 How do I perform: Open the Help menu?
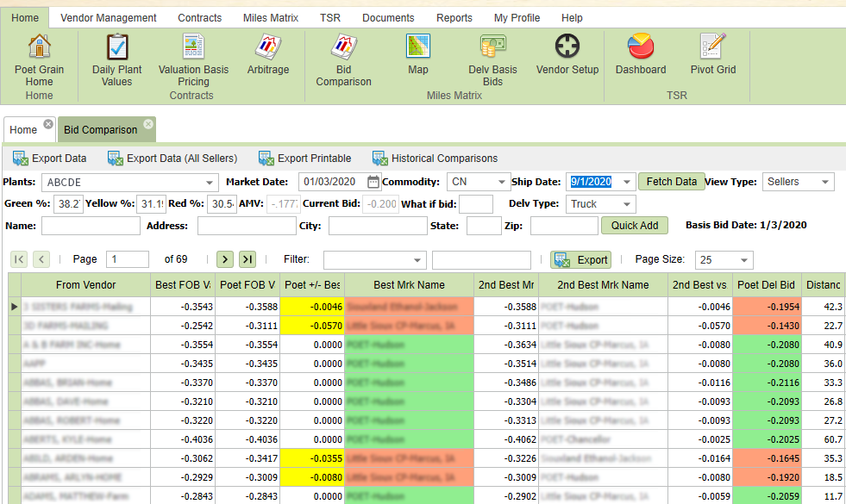pos(572,18)
